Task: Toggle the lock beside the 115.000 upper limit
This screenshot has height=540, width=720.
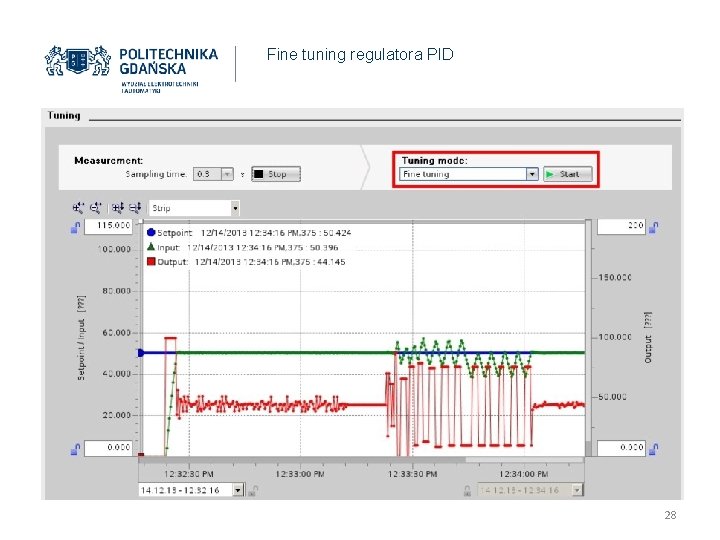Action: [75, 227]
